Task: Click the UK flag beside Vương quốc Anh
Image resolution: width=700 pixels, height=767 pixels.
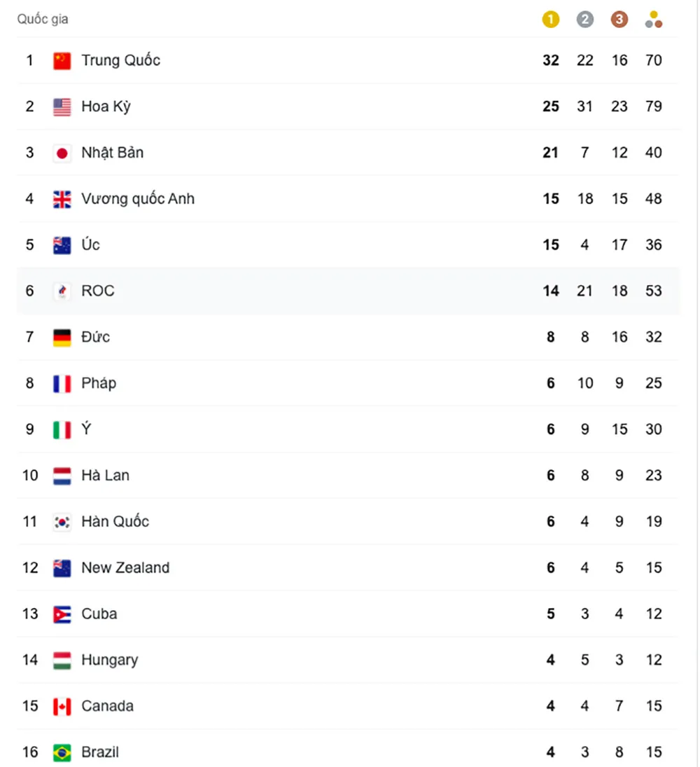Action: 62,198
